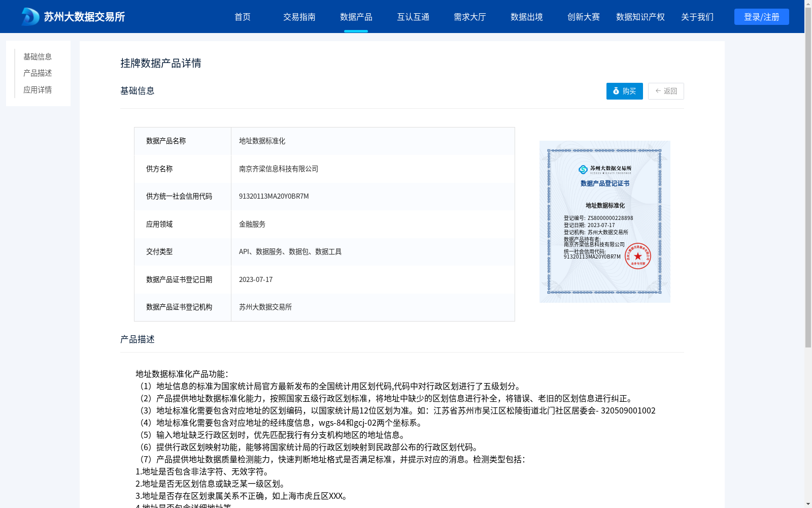Click the 应用领域 row label
This screenshot has height=508, width=812.
pyautogui.click(x=159, y=224)
